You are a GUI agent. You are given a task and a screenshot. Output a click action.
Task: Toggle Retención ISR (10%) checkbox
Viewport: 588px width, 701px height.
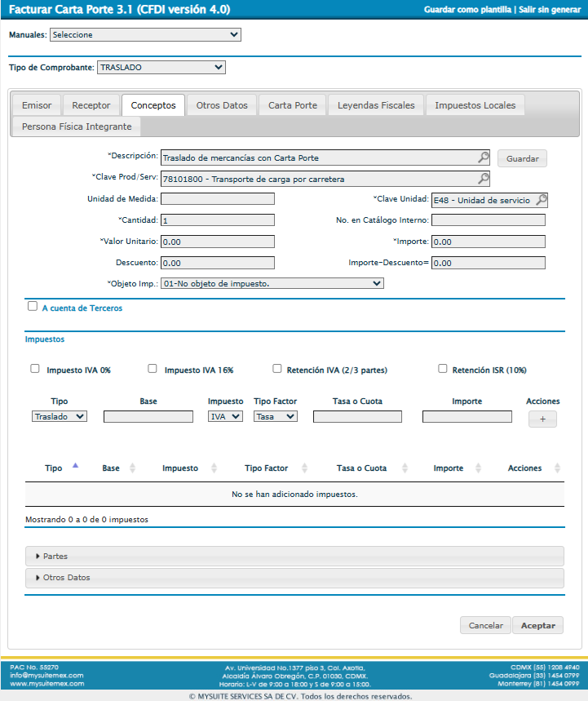442,369
